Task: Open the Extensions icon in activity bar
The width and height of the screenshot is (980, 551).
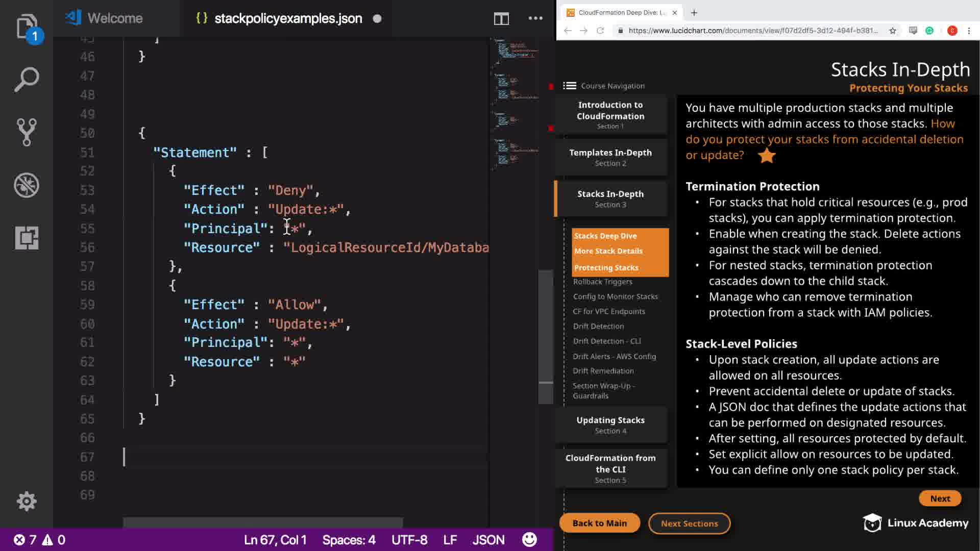Action: (26, 238)
